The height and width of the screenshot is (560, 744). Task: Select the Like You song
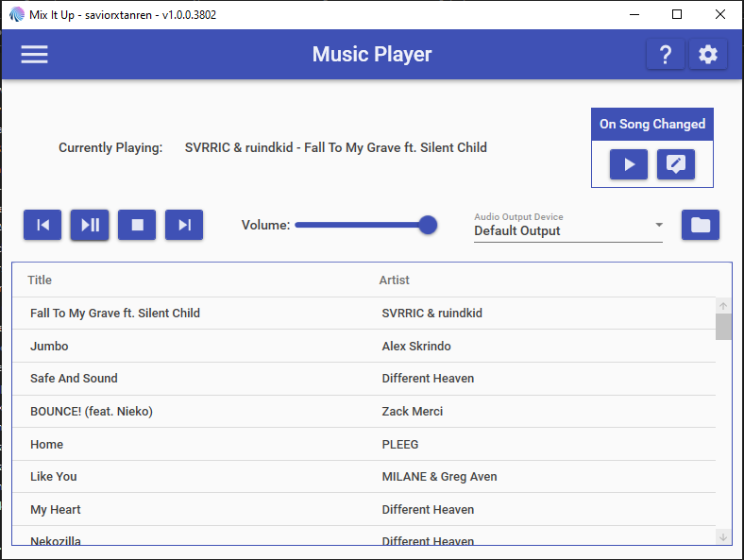tap(364, 477)
